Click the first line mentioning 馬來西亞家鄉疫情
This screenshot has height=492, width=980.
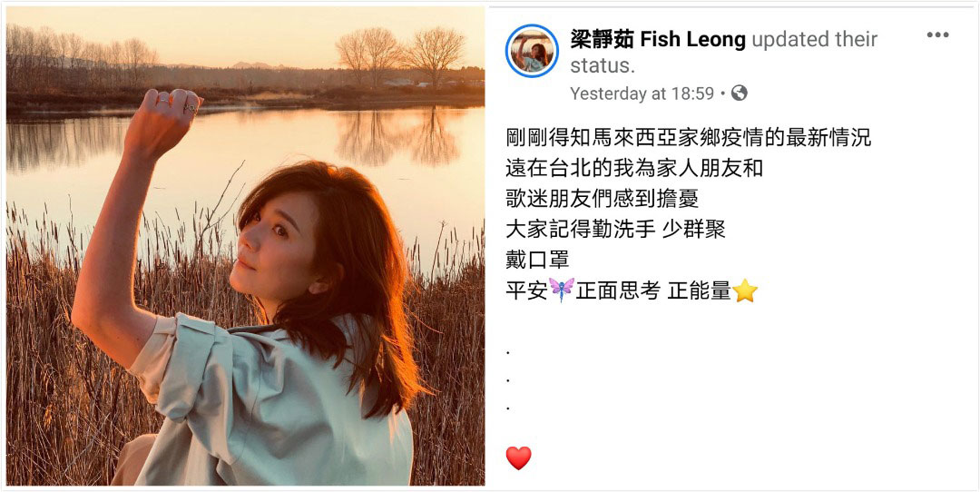click(x=688, y=138)
